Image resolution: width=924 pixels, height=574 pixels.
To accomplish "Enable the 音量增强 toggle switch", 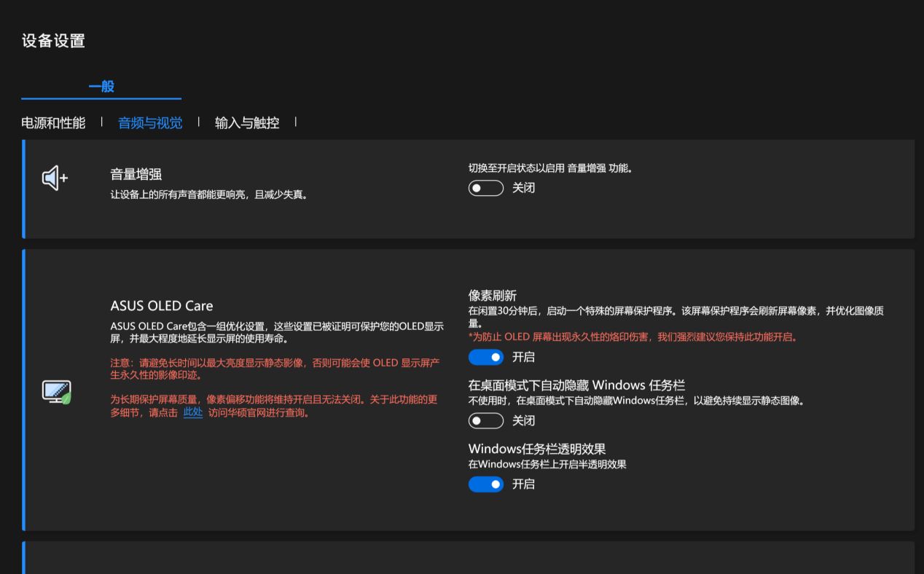I will click(x=486, y=188).
